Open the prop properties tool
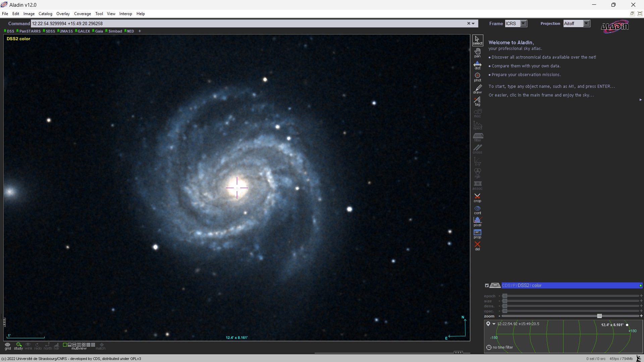Viewport: 644px width, 362px height. (x=477, y=234)
